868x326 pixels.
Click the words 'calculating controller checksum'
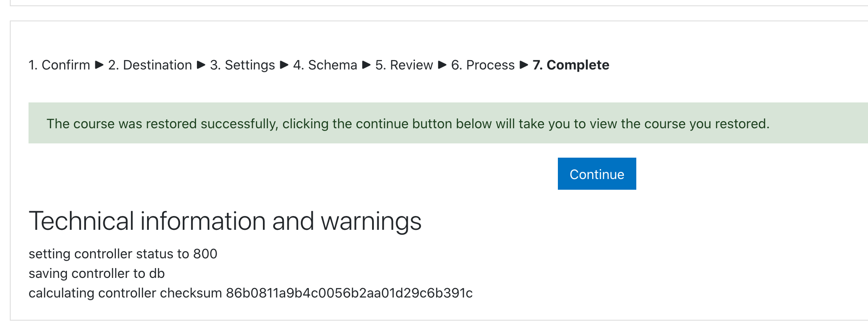click(x=125, y=293)
